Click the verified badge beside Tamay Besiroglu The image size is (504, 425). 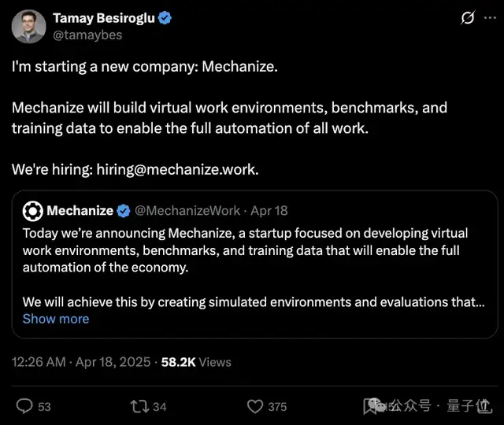[165, 18]
